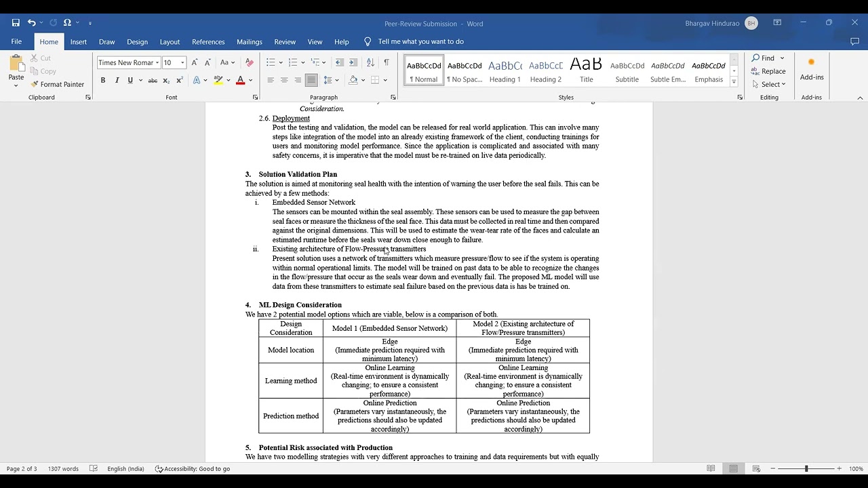Sort the selected text

[370, 62]
